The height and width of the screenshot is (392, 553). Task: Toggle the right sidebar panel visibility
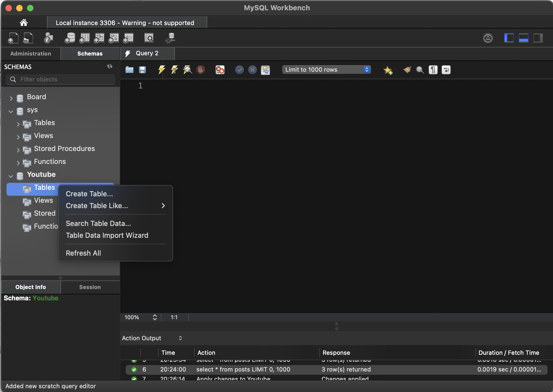point(538,38)
